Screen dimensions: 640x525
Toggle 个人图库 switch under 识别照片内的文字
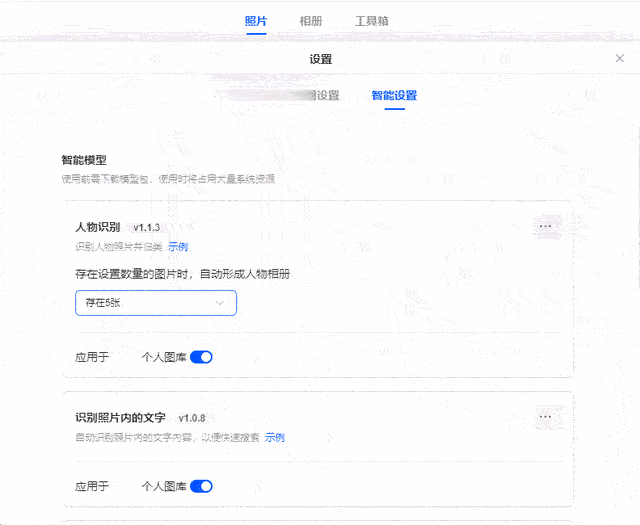201,486
